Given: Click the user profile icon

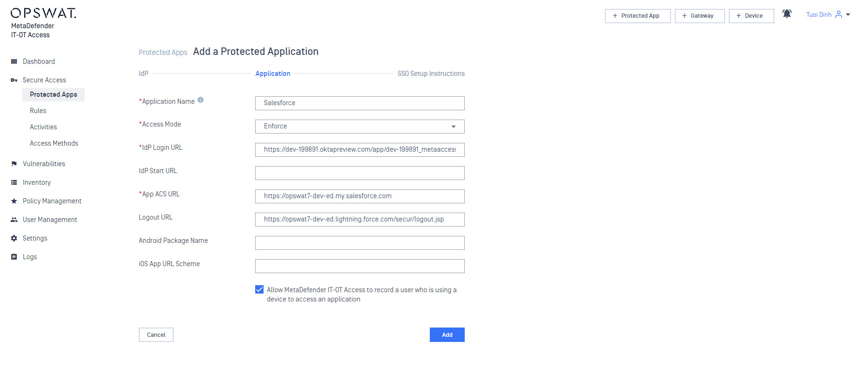Looking at the screenshot, I should pyautogui.click(x=839, y=14).
